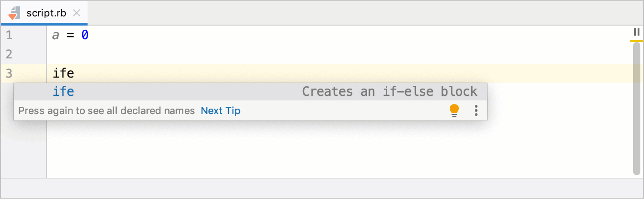Choose the blue ife completion suggestion

coord(63,92)
